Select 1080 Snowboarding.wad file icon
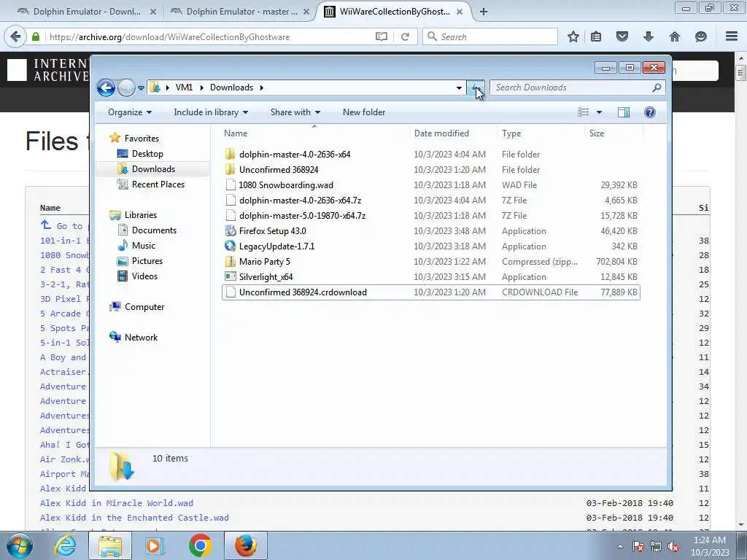Screen dimensions: 747x560 [231, 184]
